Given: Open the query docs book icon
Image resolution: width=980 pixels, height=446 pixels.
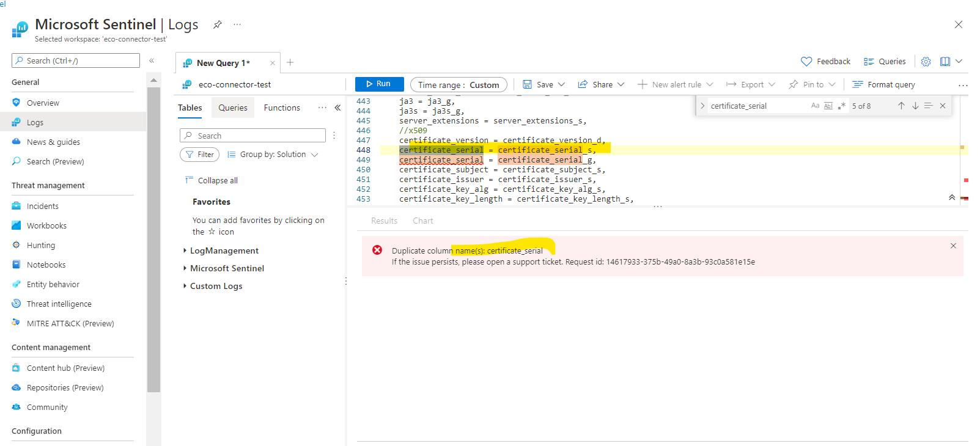Looking at the screenshot, I should point(945,62).
